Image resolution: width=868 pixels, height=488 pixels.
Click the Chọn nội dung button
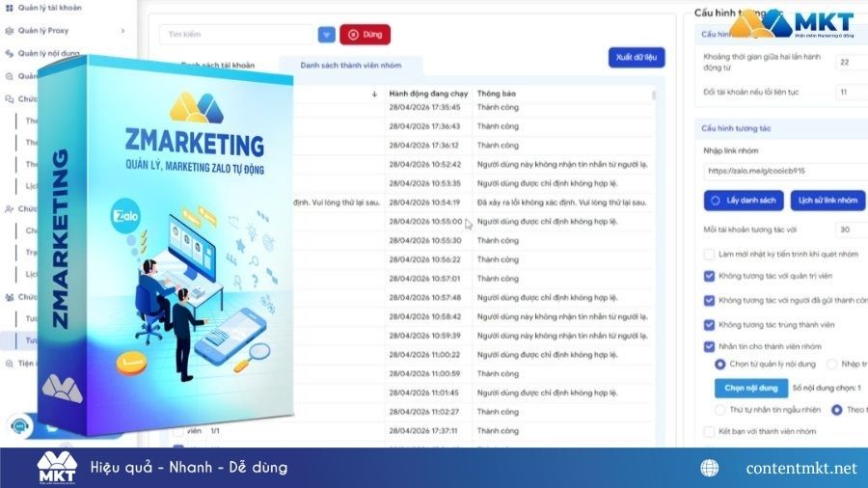751,389
